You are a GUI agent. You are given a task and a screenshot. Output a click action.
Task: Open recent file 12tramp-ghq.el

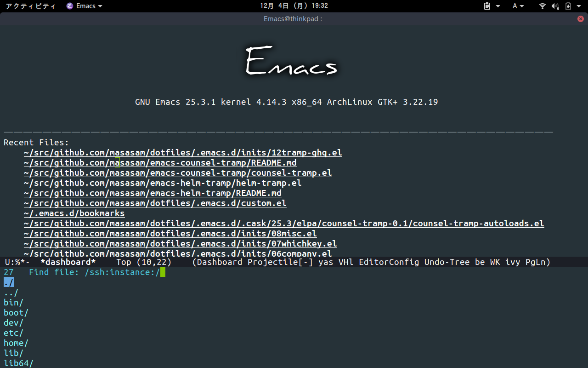point(183,153)
